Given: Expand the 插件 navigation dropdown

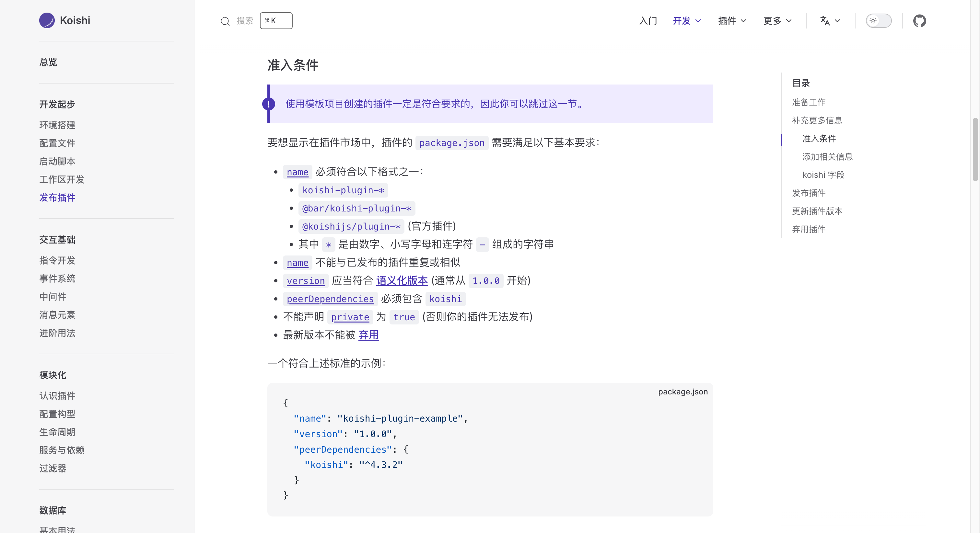Looking at the screenshot, I should coord(732,20).
